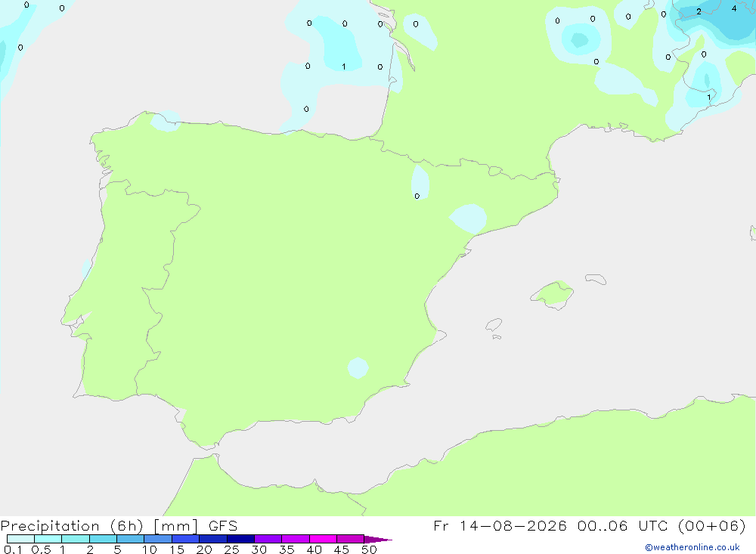This screenshot has height=554, width=756.
Task: Select the 25–30 mm dark navy swatch
Action: pyautogui.click(x=240, y=539)
